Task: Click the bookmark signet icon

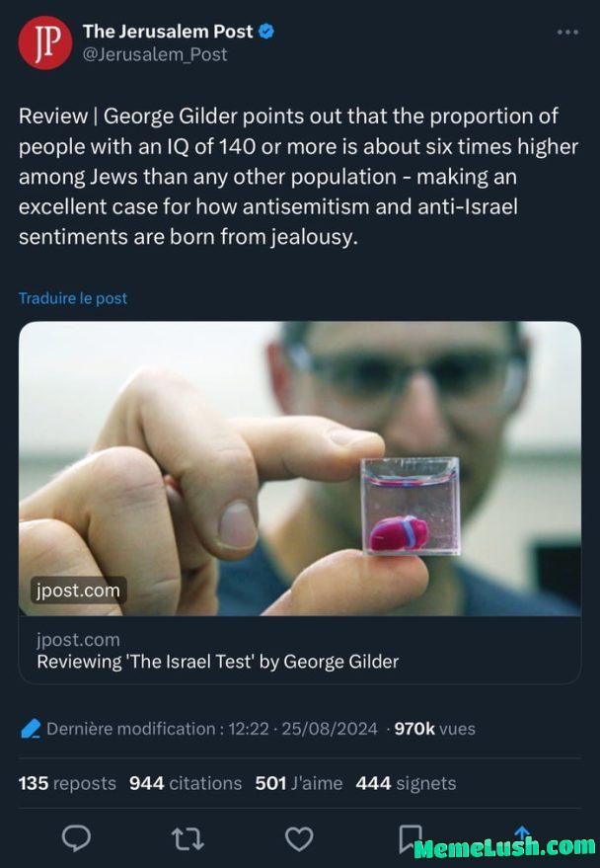Action: coord(410,838)
